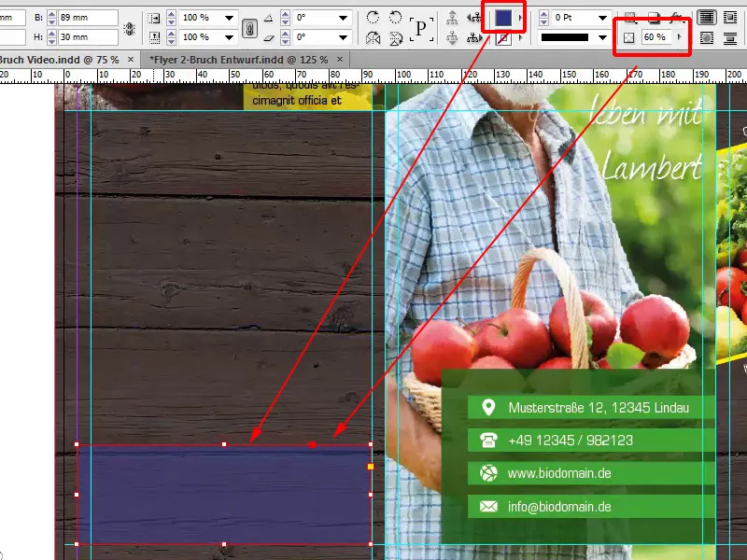Enable Wrap Around Bounding Box
The height and width of the screenshot is (560, 747).
point(730,18)
